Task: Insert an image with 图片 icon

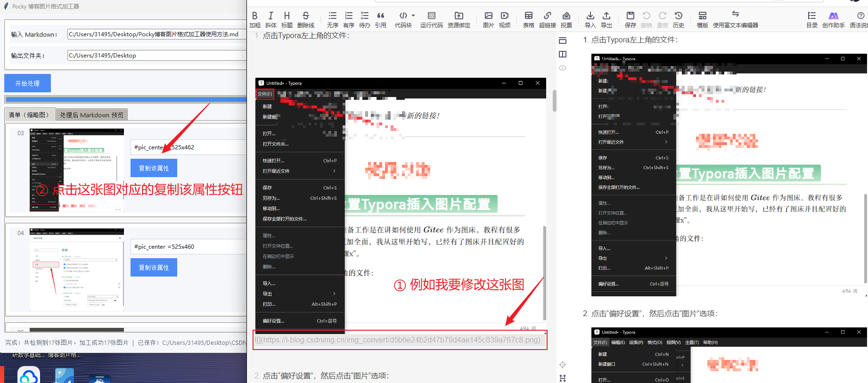Action: click(489, 20)
